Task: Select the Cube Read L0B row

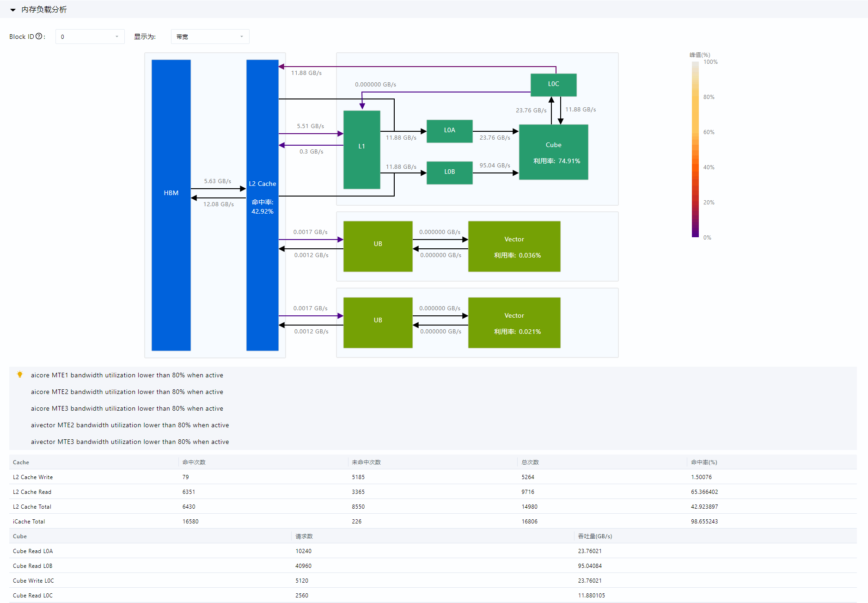Action: point(433,566)
